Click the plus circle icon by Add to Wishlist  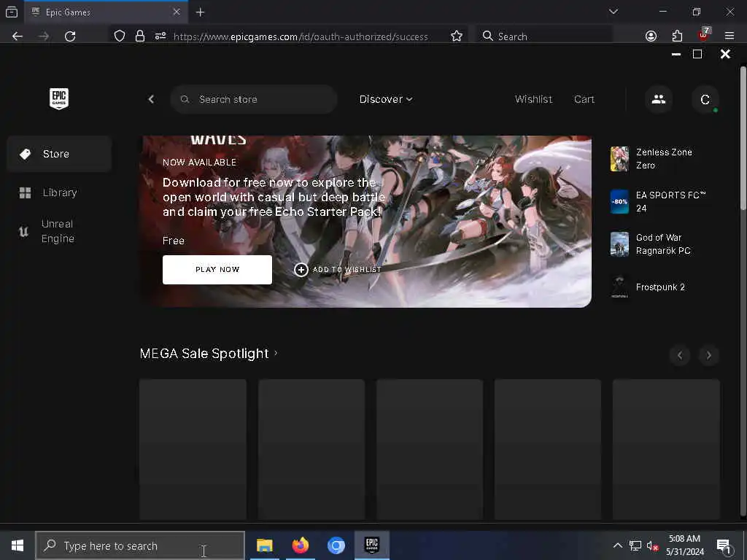301,270
